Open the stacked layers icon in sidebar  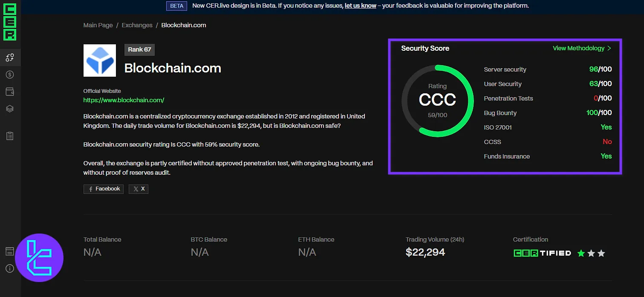tap(10, 109)
